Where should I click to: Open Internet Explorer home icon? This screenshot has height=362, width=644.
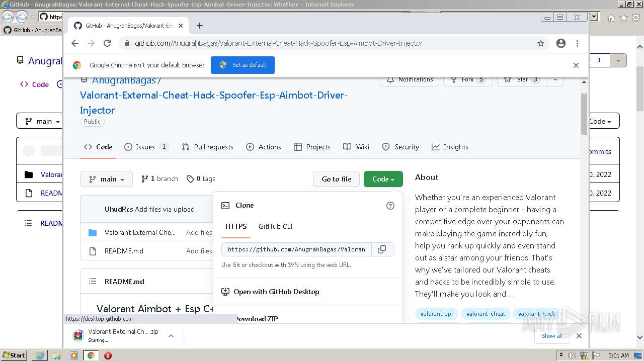611,18
